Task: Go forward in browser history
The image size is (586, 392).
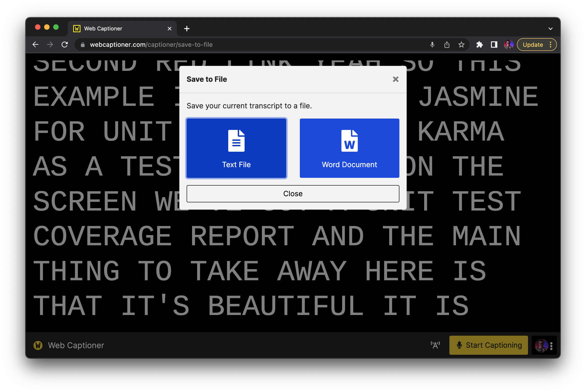Action: [50, 45]
